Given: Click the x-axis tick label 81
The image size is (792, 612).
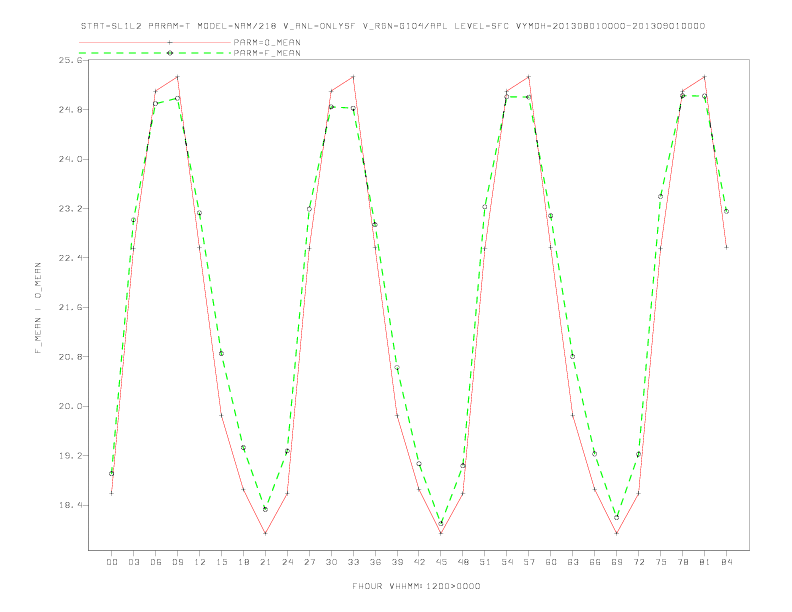Looking at the screenshot, I should [x=705, y=562].
